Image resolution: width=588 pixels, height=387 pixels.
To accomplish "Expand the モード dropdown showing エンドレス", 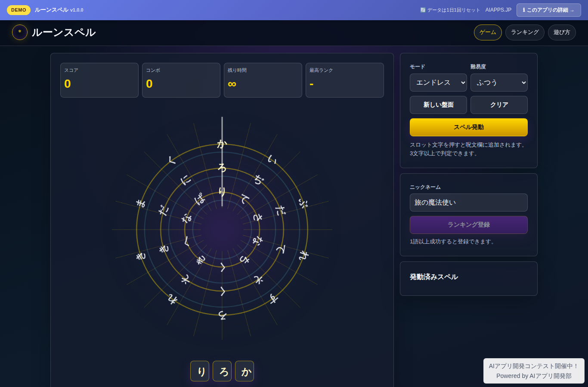I will pos(438,83).
